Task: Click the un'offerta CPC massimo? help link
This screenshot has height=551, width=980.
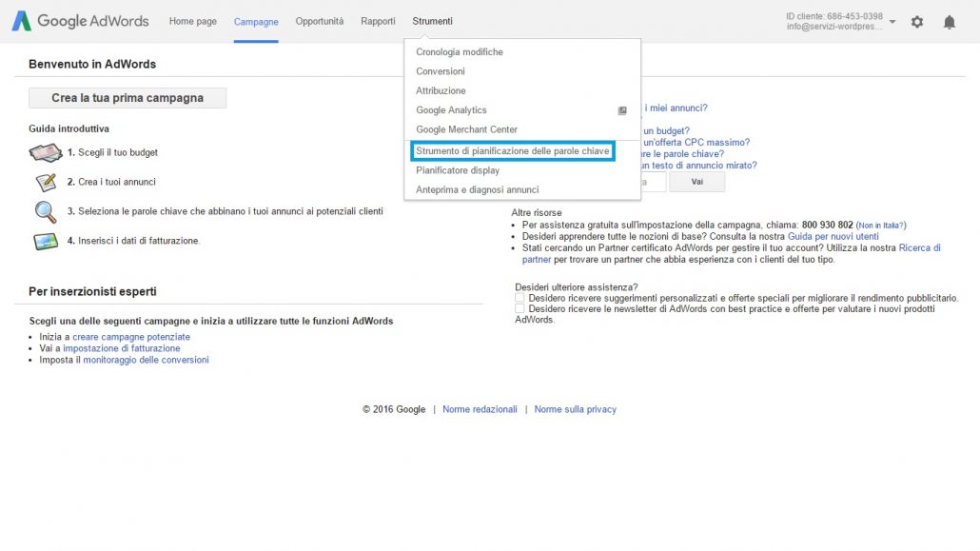Action: pos(696,142)
